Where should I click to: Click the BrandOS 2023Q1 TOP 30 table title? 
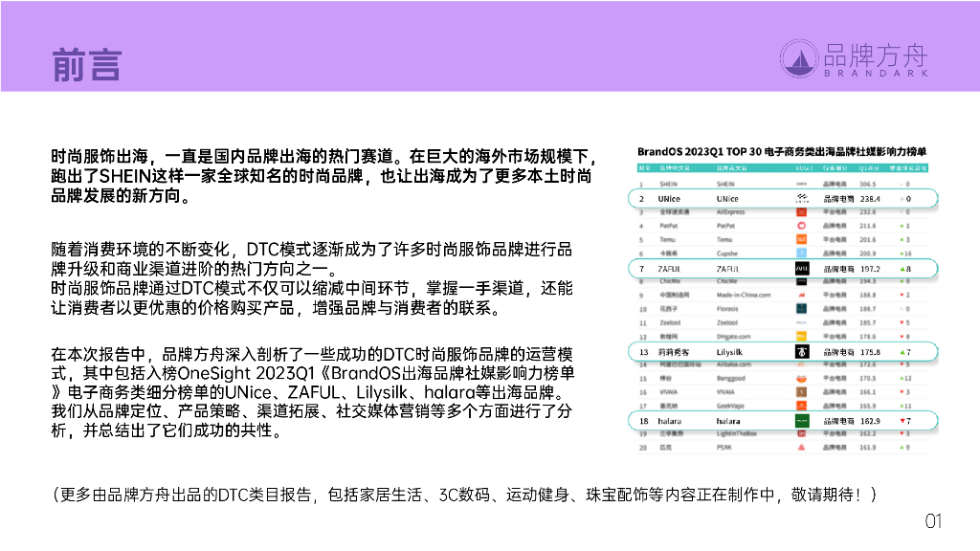[x=781, y=152]
